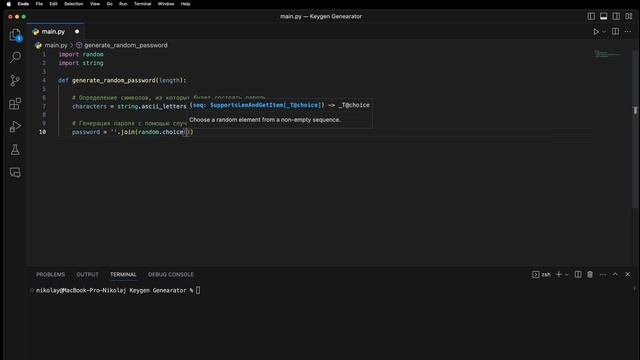Open the Selection menu

click(73, 4)
